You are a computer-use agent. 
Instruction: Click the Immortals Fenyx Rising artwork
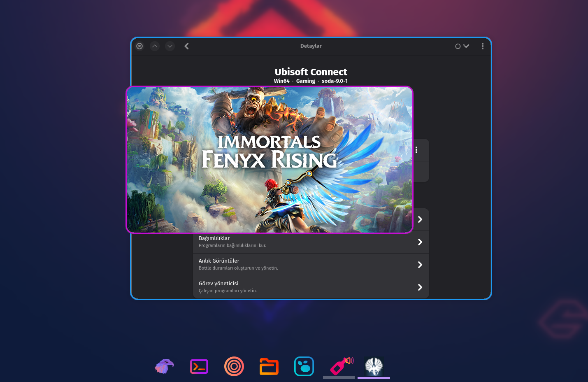point(270,160)
